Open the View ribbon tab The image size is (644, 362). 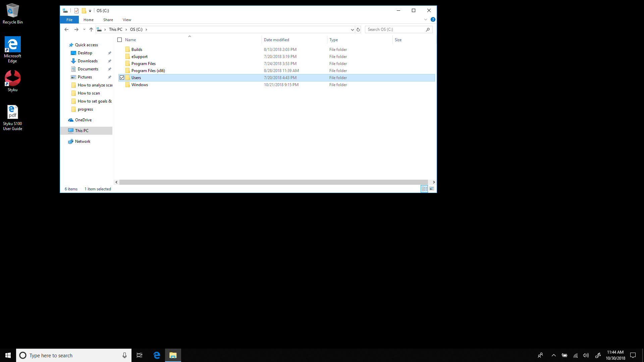[x=127, y=19]
